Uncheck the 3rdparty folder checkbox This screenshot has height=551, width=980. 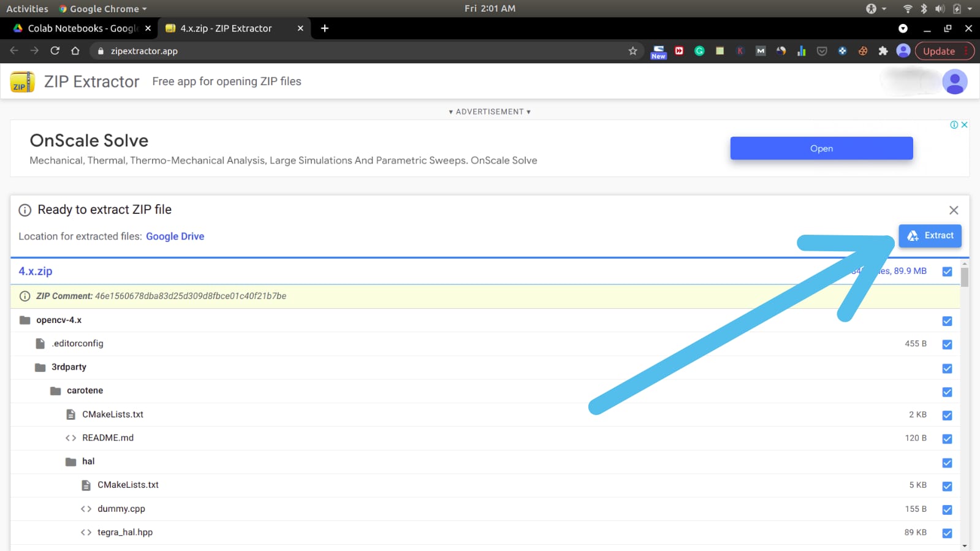pos(947,368)
